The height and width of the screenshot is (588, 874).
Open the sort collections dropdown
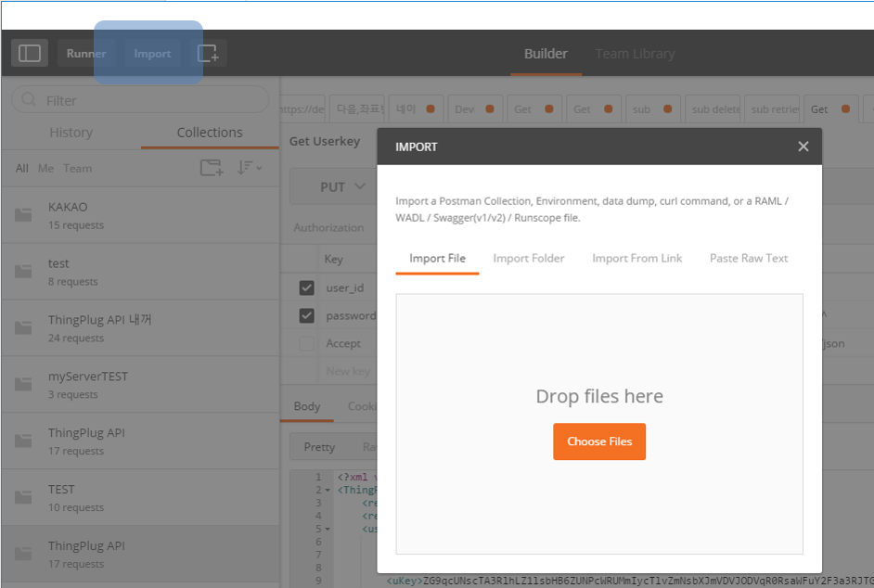coord(249,168)
